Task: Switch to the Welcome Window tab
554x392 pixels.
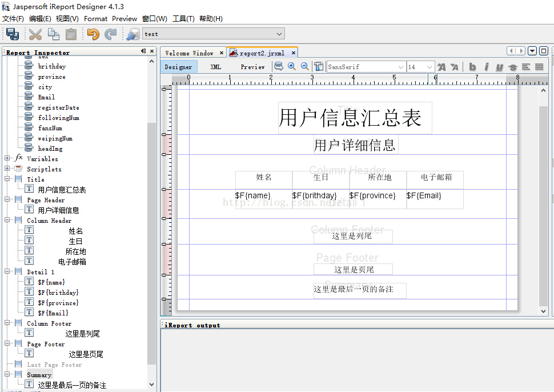Action: pyautogui.click(x=190, y=53)
